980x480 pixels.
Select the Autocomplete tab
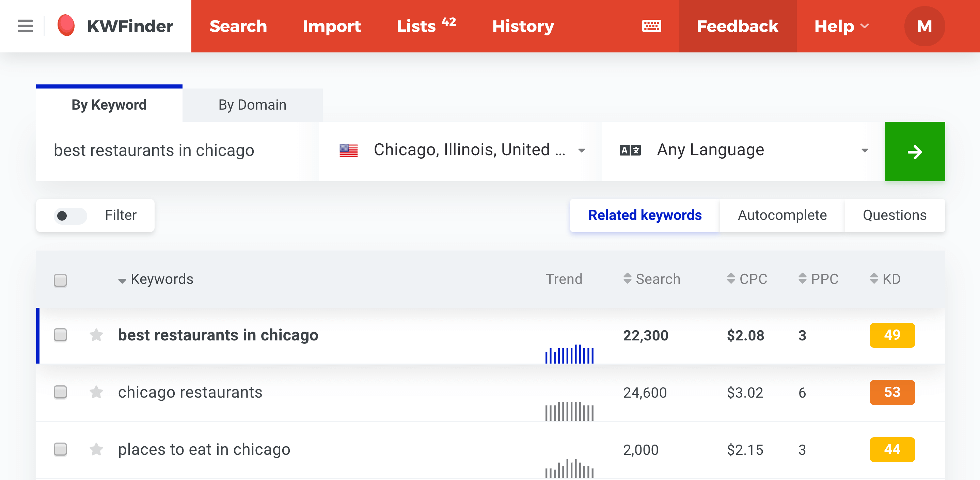[782, 215]
